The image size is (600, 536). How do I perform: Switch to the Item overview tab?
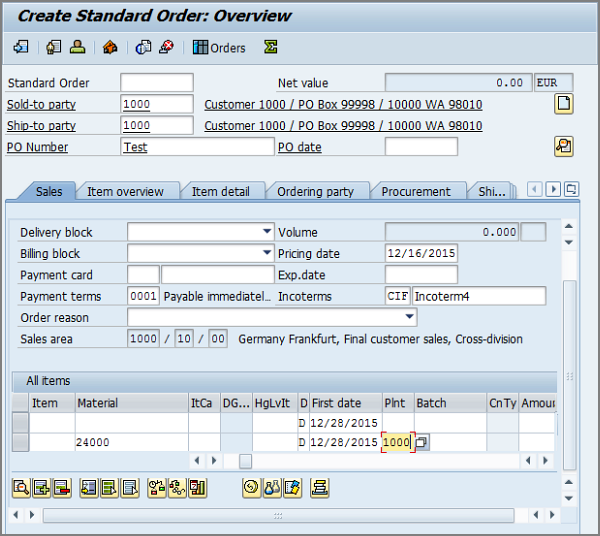[125, 191]
